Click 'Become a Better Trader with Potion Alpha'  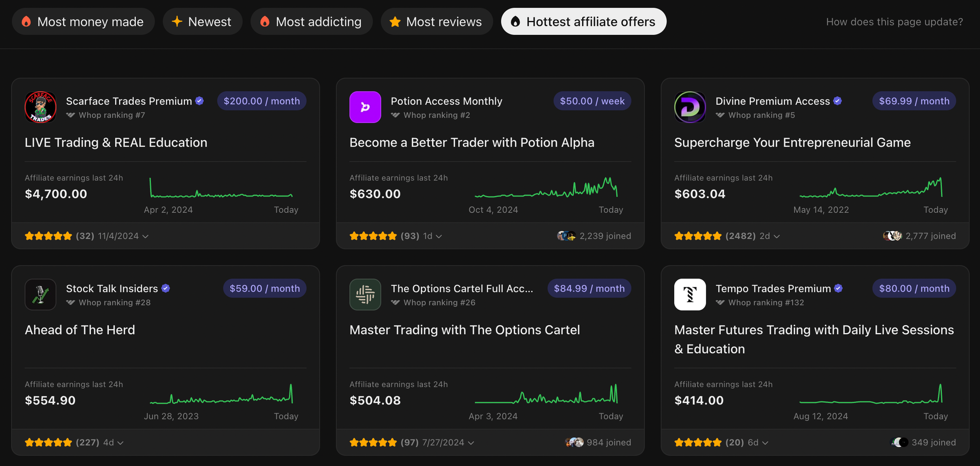tap(472, 143)
